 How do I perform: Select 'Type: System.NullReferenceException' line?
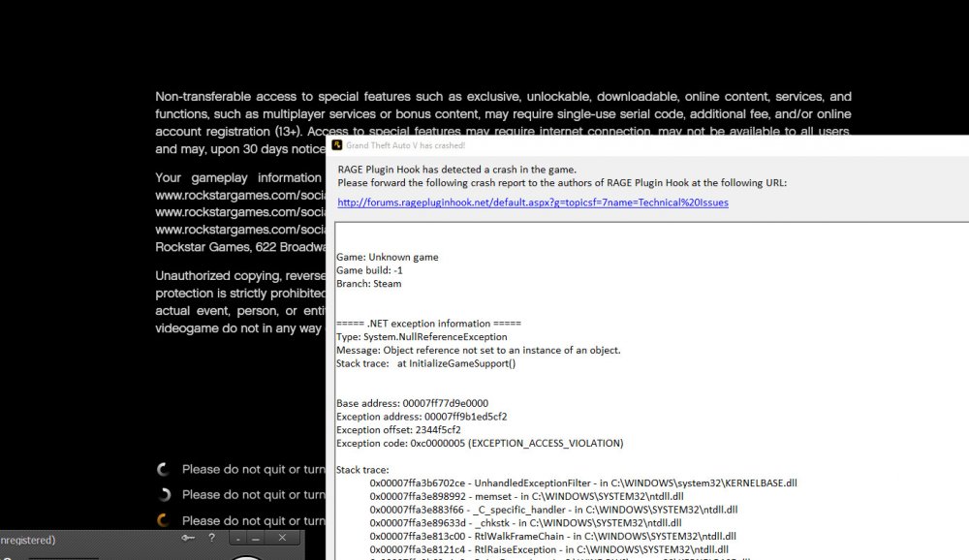point(422,337)
